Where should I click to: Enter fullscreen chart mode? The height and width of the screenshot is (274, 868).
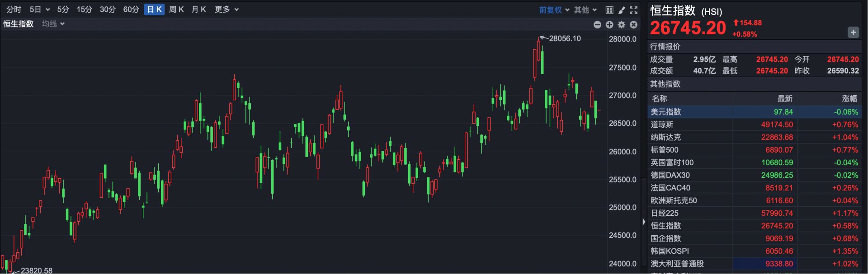[x=634, y=10]
